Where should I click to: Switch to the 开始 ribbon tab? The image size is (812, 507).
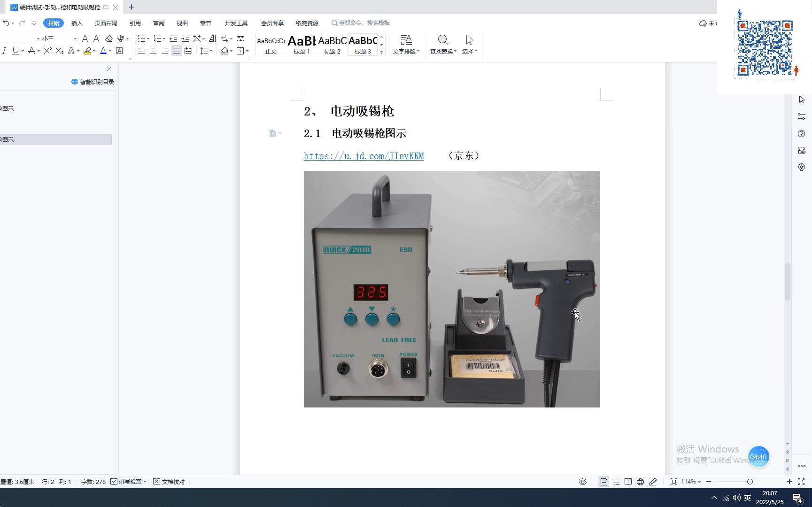pyautogui.click(x=54, y=23)
